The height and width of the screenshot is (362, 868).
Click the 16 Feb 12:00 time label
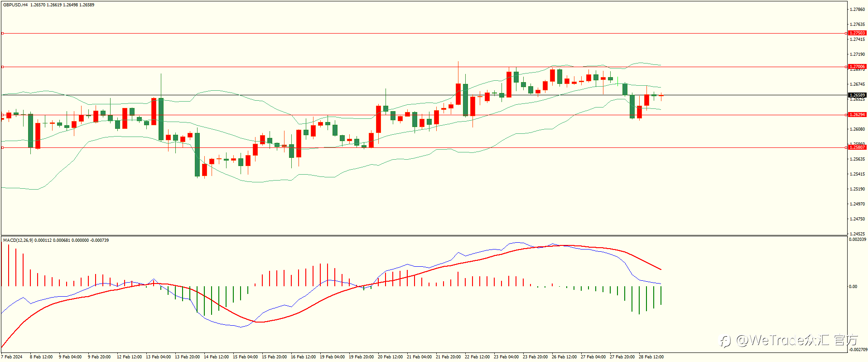[303, 357]
